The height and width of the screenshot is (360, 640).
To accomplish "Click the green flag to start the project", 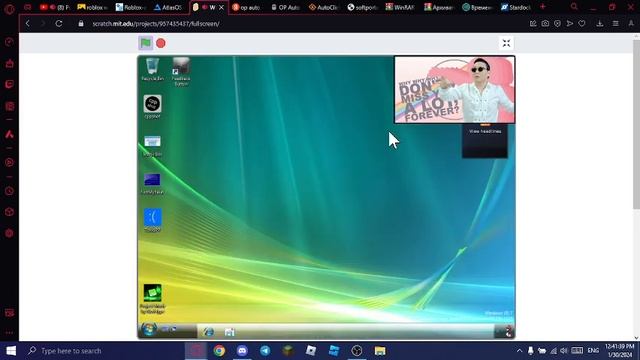I will point(146,43).
